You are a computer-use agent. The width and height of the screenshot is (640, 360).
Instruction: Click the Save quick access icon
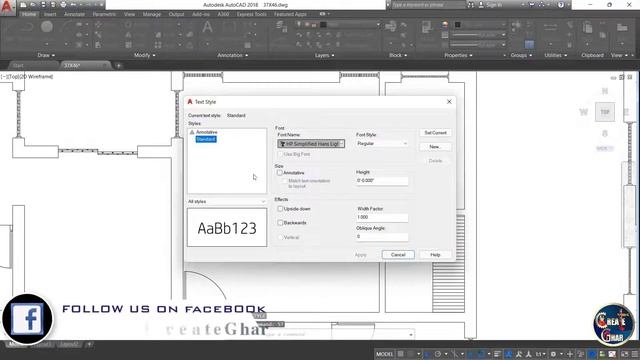pos(43,5)
